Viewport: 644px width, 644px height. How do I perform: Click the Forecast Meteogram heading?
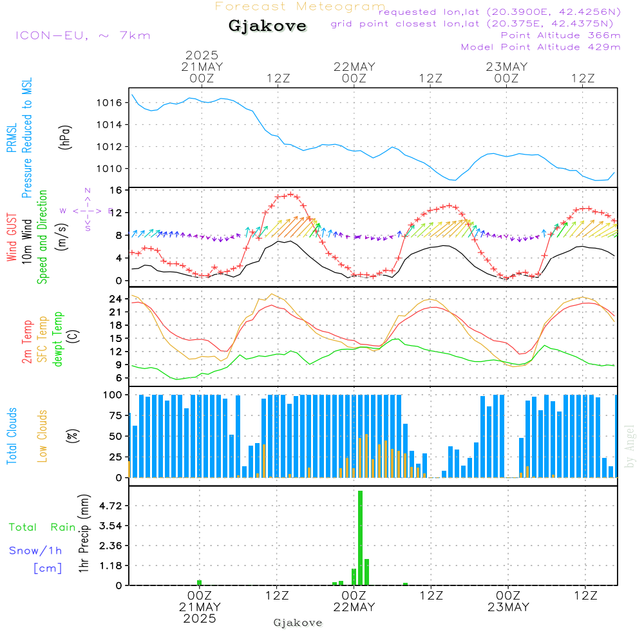(300, 6)
